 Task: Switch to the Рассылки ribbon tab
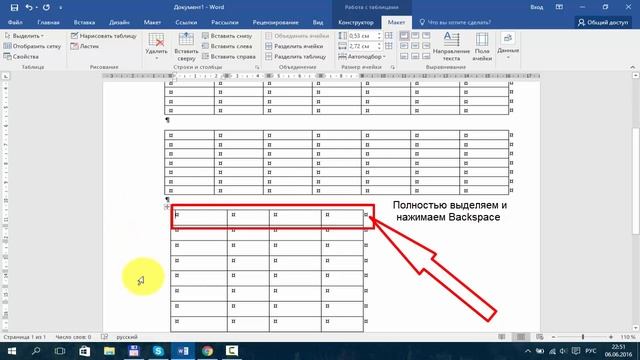(x=225, y=22)
